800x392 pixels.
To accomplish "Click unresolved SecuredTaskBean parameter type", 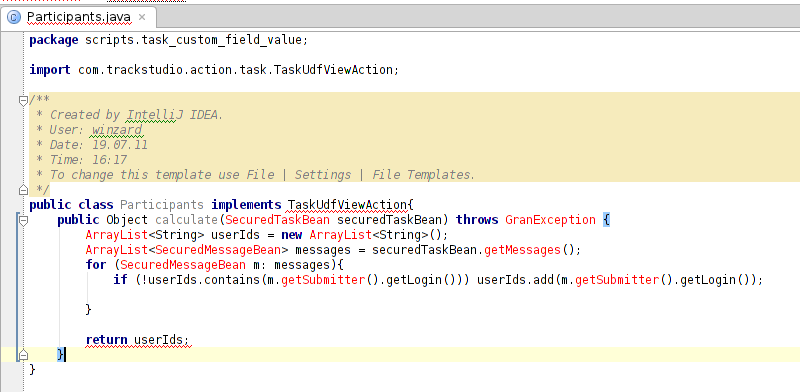I will click(x=277, y=220).
